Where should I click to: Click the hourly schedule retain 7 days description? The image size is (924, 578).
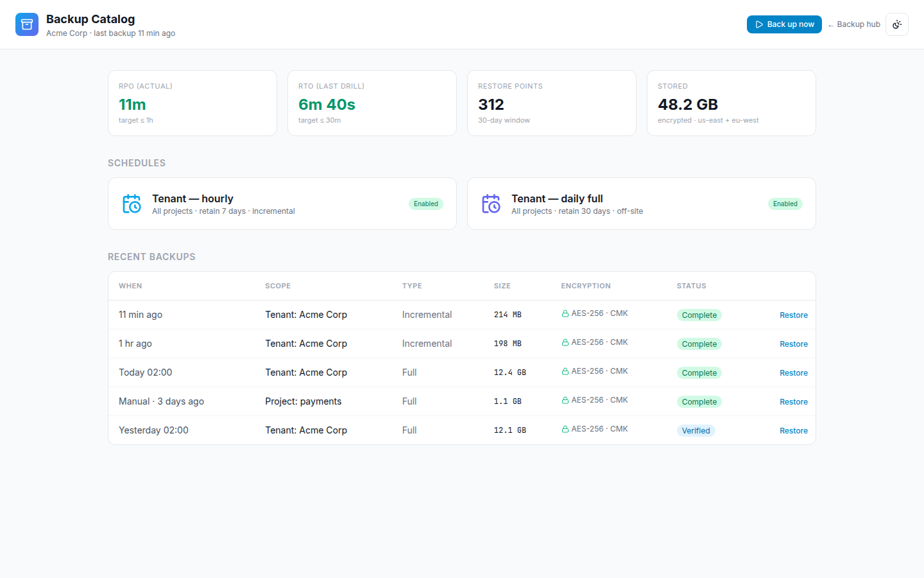223,211
